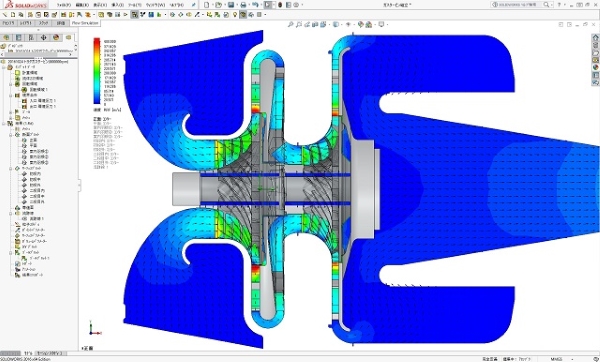This screenshot has width=600, height=362.
Task: Collapse the 断面プロット cut plots node
Action: [x=10, y=135]
